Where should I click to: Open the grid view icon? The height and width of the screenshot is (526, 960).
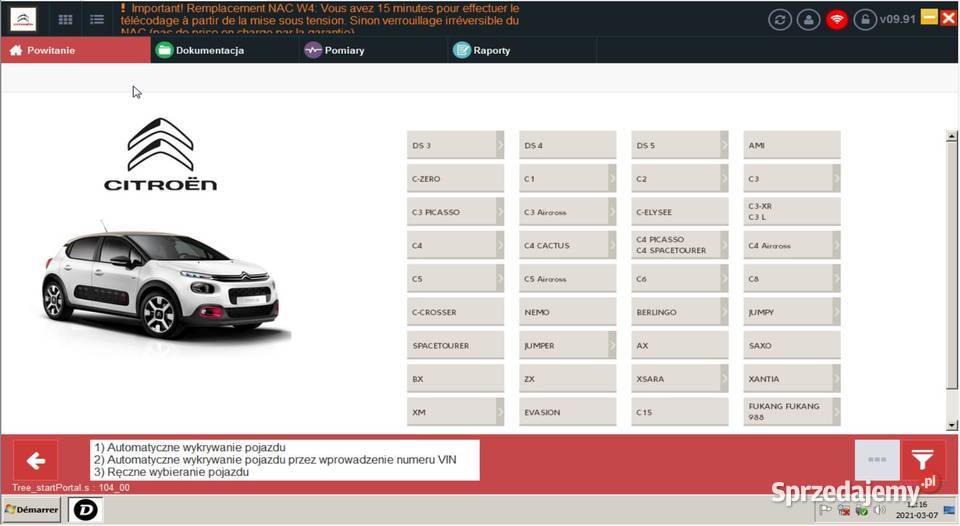tap(66, 20)
